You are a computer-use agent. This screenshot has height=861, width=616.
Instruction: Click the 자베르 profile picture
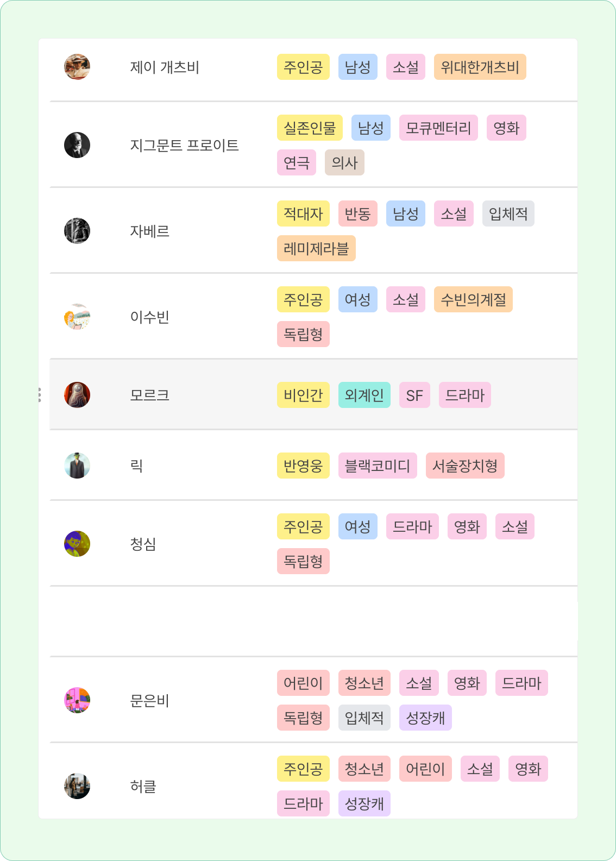[77, 231]
